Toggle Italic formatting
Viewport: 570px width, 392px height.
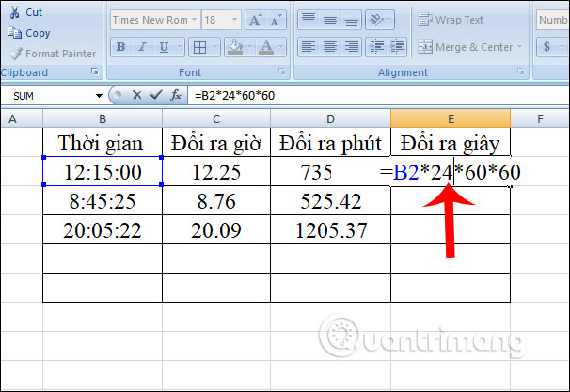142,47
